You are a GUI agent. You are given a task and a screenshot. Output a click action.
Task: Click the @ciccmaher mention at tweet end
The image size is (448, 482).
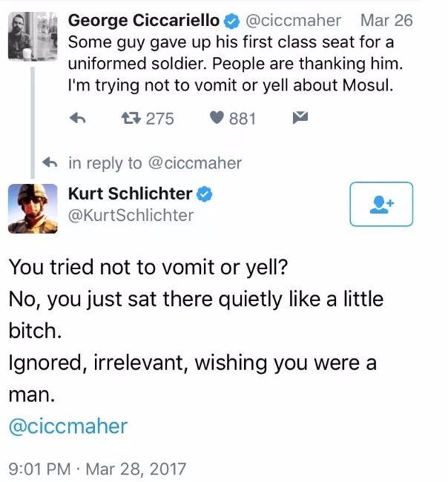tap(68, 426)
